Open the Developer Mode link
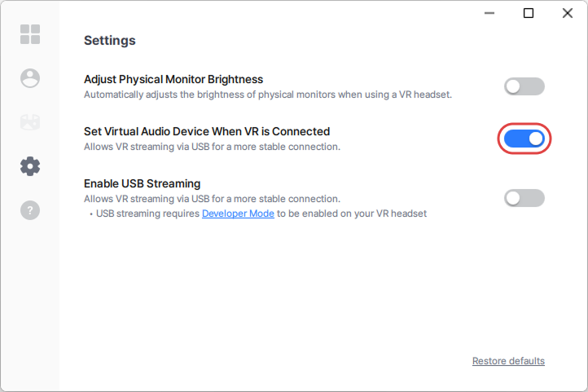 (x=238, y=214)
